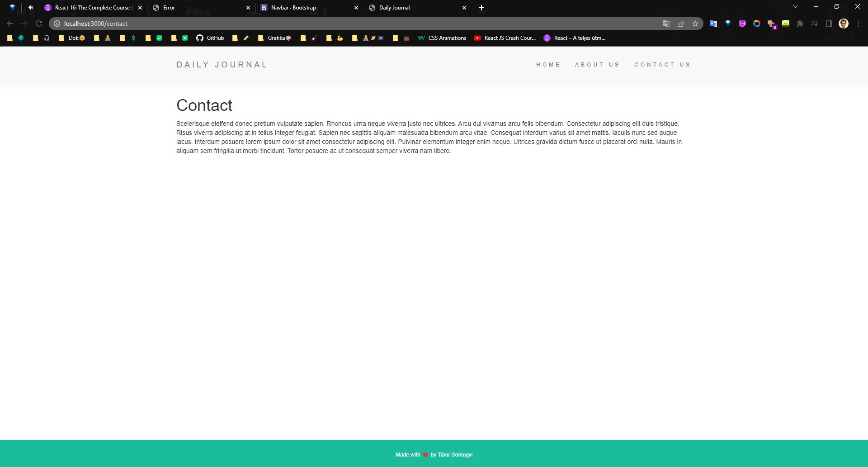The width and height of the screenshot is (868, 467).
Task: Open the Chrome profile avatar
Action: 844,24
